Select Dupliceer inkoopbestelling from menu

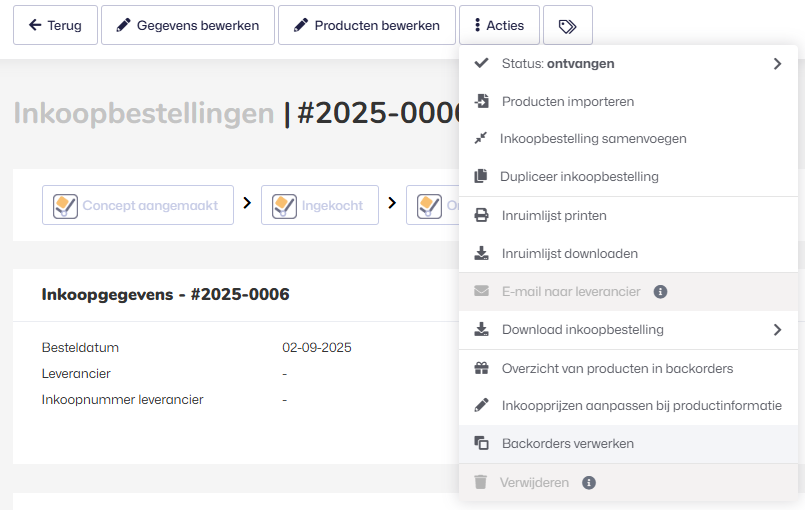coord(580,177)
